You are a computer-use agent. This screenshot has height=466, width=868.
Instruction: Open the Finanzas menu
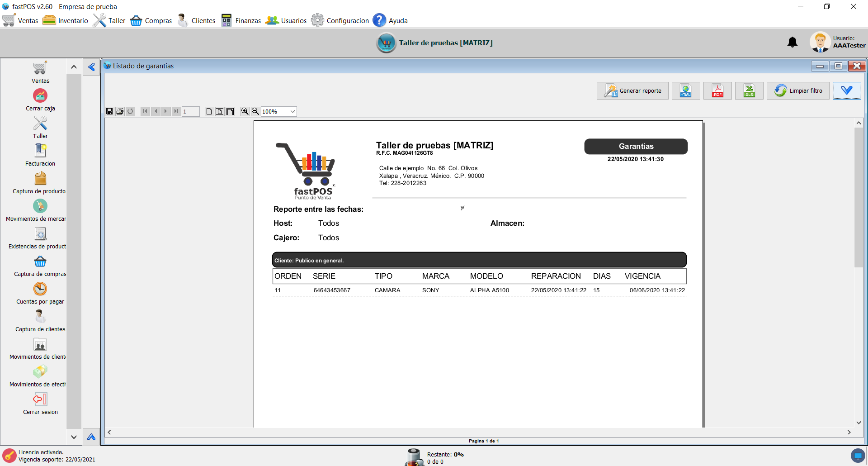241,21
